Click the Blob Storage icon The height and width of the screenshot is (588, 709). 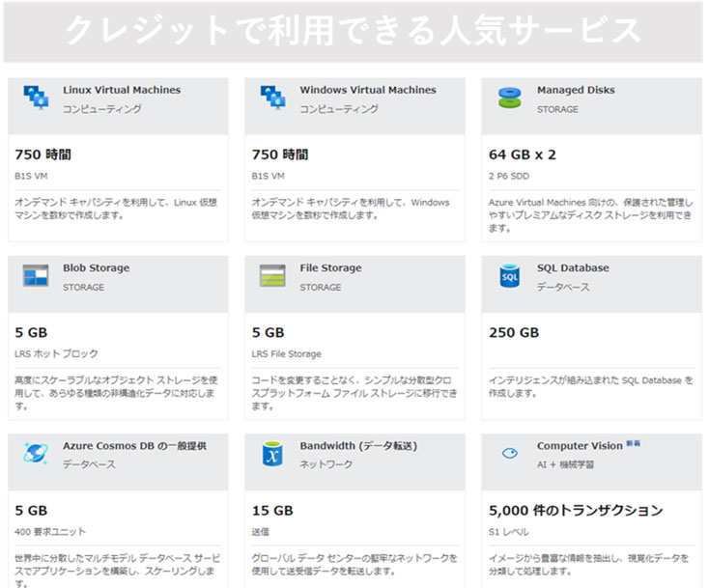pyautogui.click(x=36, y=275)
